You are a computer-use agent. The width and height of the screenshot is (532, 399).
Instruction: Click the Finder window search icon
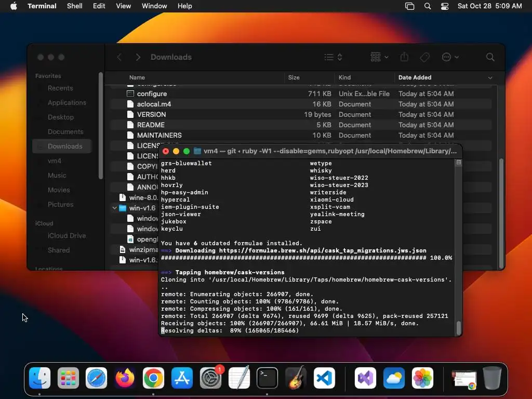point(490,57)
